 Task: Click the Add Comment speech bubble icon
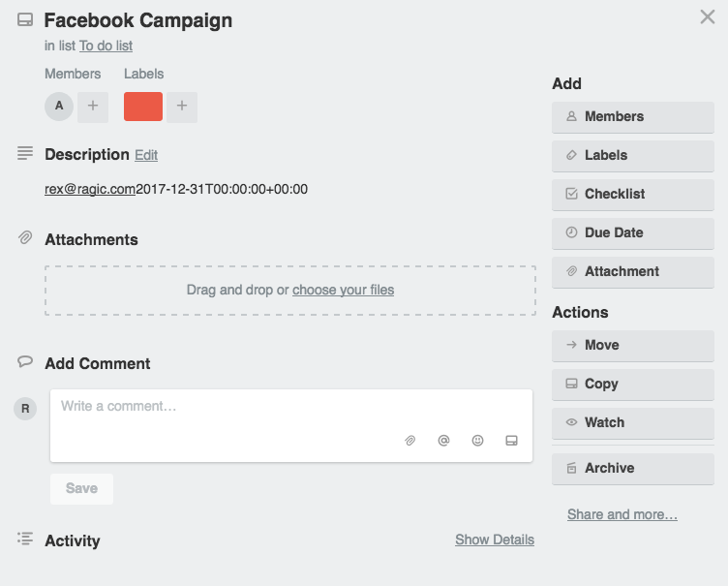tap(25, 361)
